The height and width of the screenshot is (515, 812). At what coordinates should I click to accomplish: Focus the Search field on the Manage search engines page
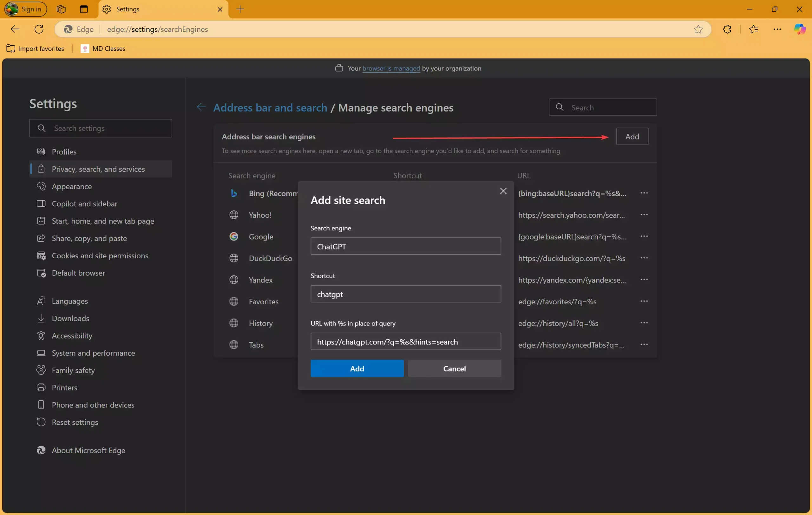(x=603, y=107)
